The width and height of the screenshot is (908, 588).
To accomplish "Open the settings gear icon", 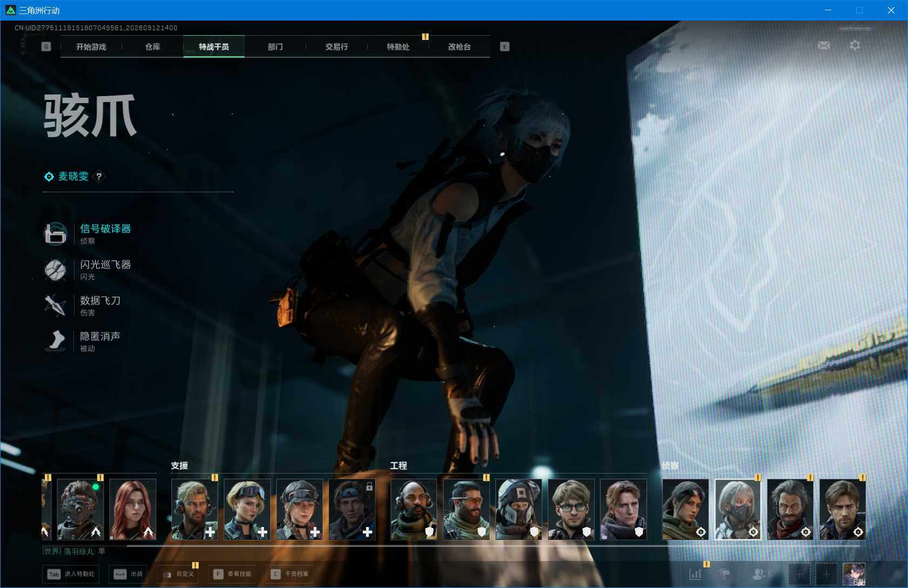I will point(855,45).
